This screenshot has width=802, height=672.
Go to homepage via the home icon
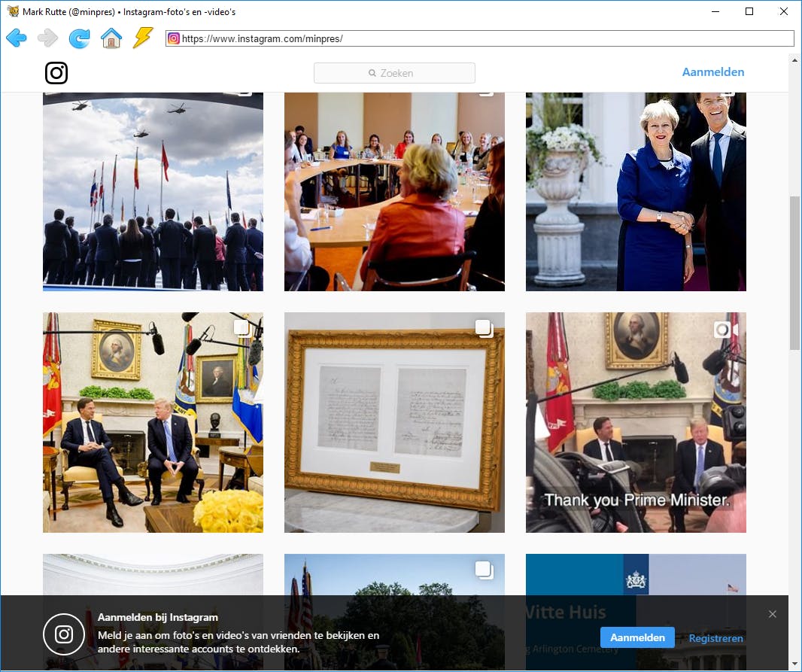click(x=111, y=38)
